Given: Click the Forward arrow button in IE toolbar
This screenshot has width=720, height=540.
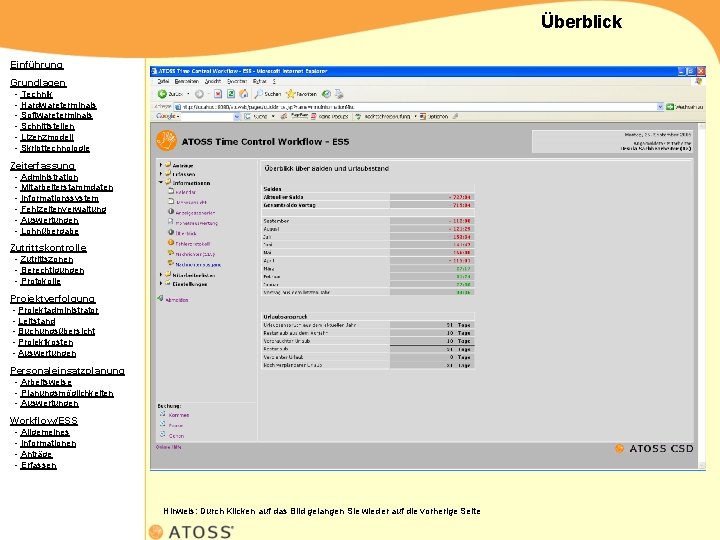Looking at the screenshot, I should (x=199, y=94).
